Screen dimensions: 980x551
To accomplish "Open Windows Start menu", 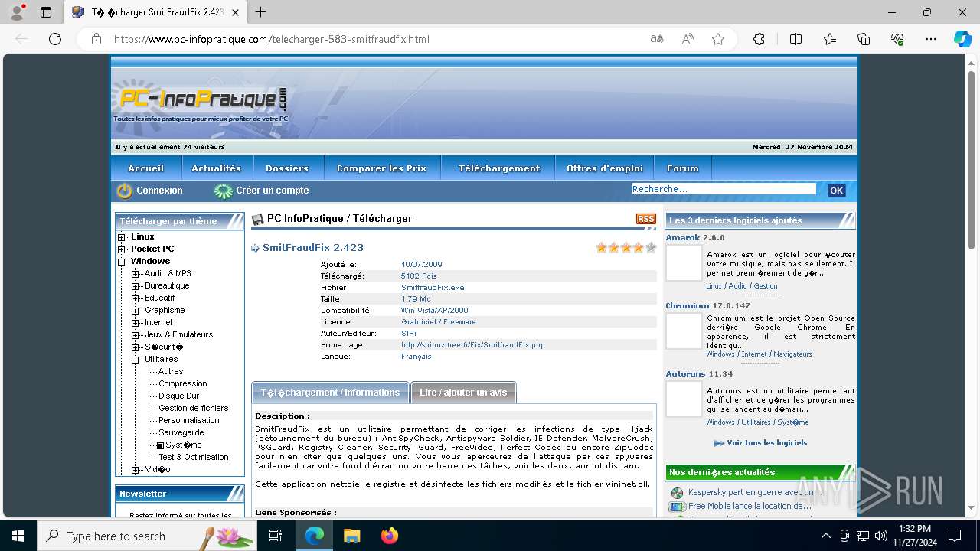I will pyautogui.click(x=18, y=536).
